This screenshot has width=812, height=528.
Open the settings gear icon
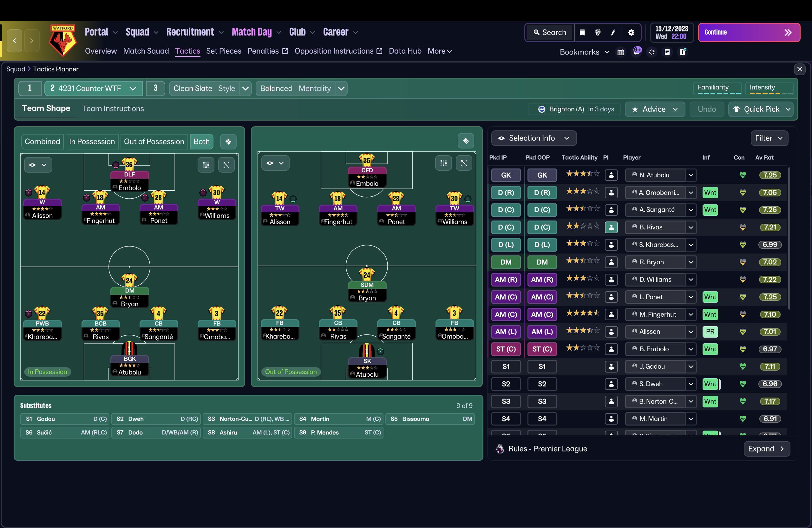[631, 32]
